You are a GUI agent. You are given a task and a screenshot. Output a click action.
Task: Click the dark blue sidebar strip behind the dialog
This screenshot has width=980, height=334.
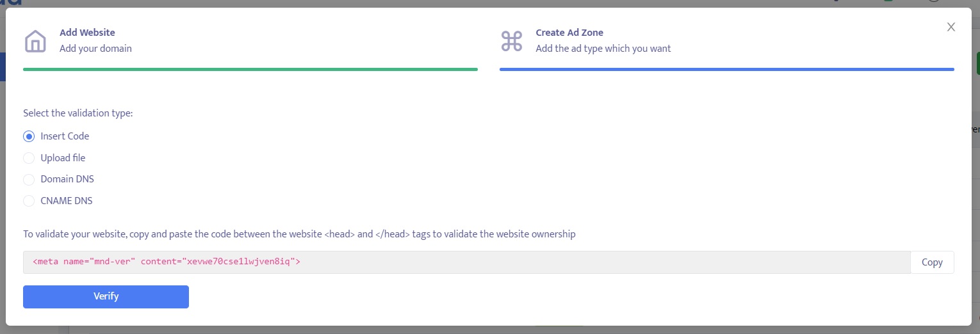pos(3,67)
